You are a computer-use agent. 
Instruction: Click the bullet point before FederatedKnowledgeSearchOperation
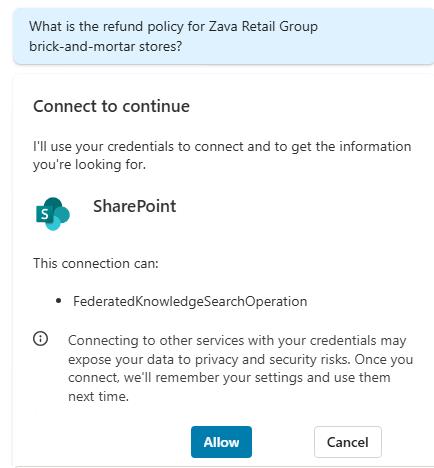(x=59, y=301)
